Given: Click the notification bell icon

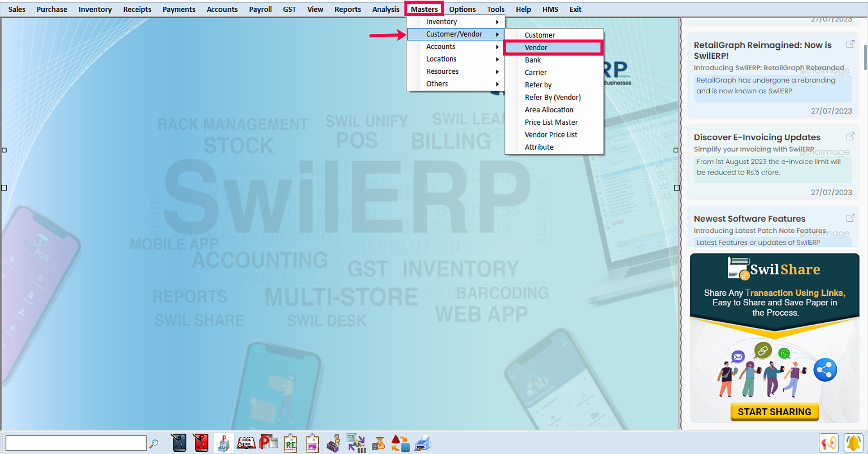Looking at the screenshot, I should 853,443.
